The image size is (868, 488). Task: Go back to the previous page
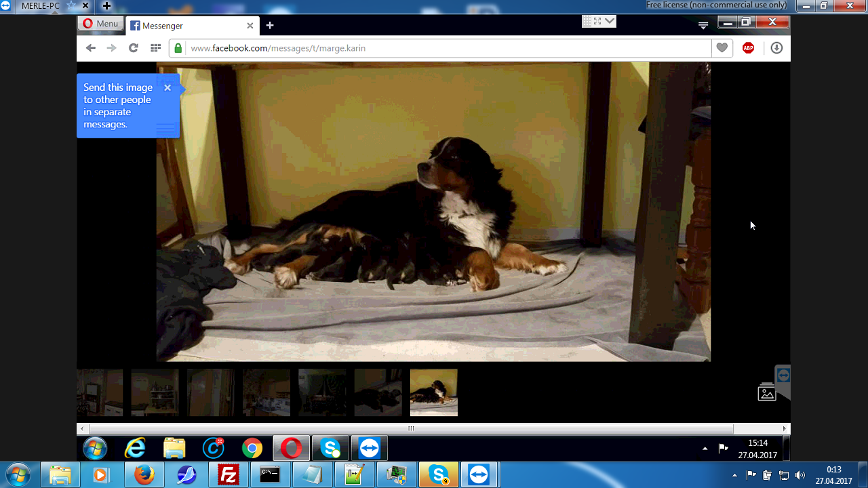coord(91,48)
